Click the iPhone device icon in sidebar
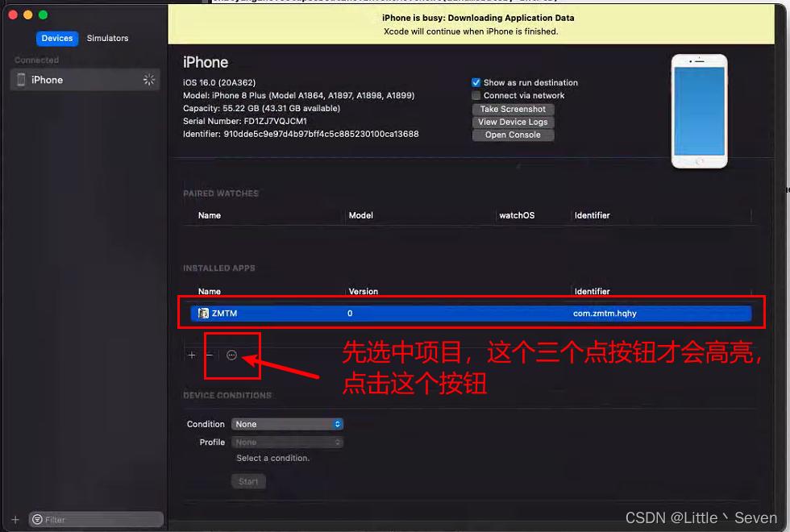The image size is (790, 532). tap(21, 80)
